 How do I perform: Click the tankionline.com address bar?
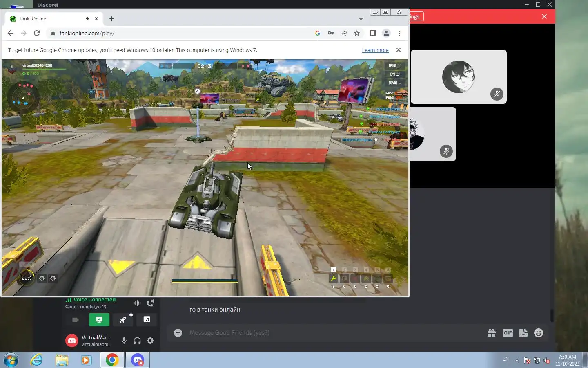(x=180, y=33)
